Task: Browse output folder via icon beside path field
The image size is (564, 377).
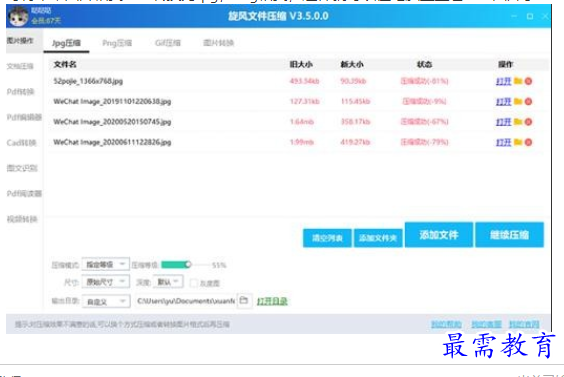Action: pyautogui.click(x=244, y=300)
